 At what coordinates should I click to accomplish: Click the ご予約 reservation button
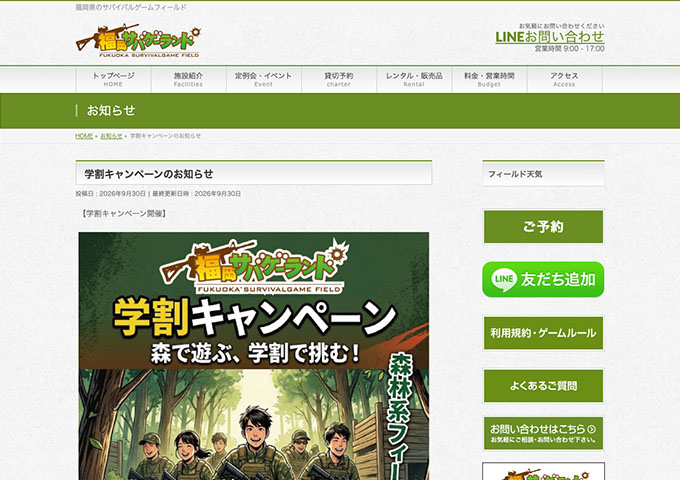click(x=543, y=227)
